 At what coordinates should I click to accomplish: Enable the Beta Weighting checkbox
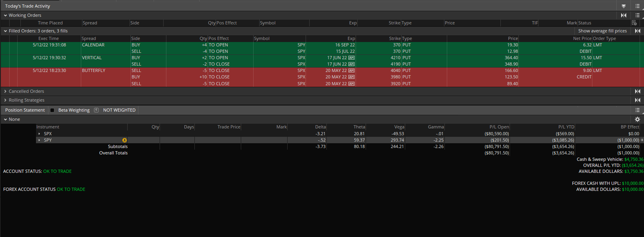52,110
